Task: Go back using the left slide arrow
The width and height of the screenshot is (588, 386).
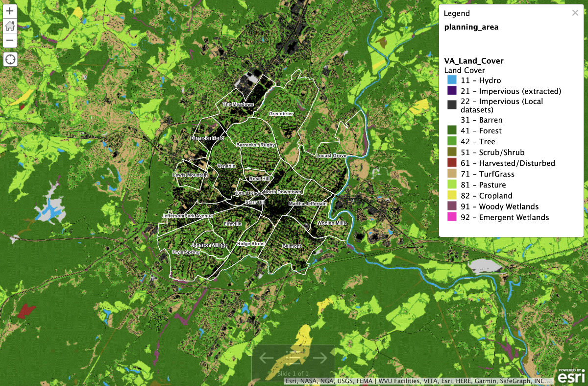Action: [x=267, y=359]
